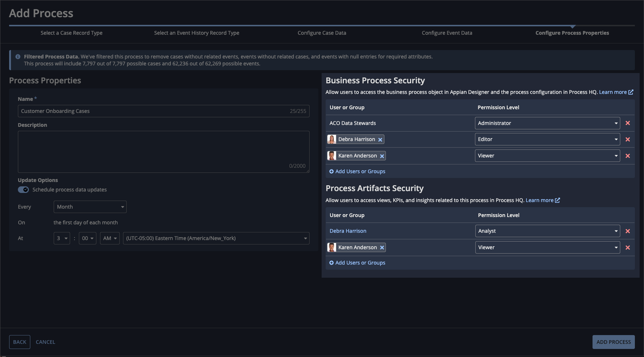This screenshot has width=644, height=357.
Task: Remove Karen Anderson chip in Business Process Security
Action: click(x=382, y=156)
